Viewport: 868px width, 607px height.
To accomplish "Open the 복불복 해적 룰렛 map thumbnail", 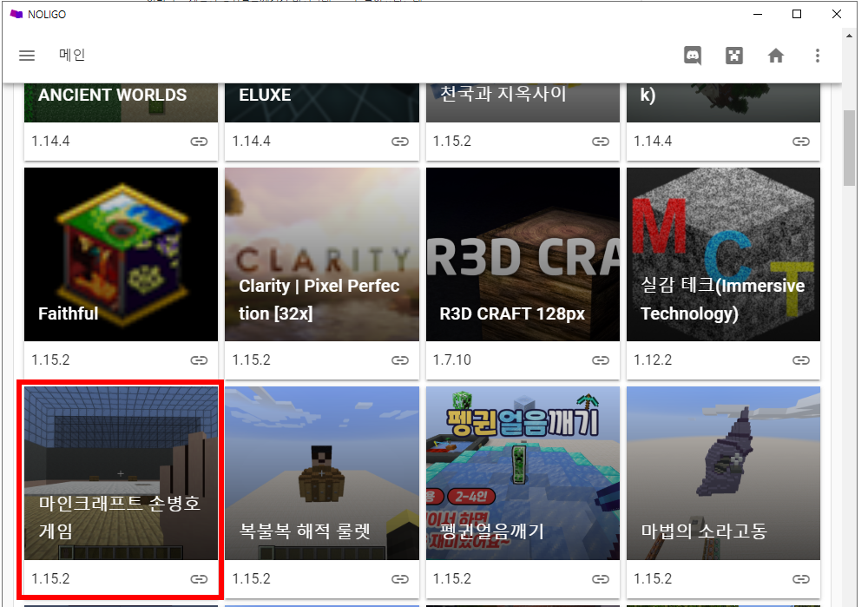I will [322, 473].
